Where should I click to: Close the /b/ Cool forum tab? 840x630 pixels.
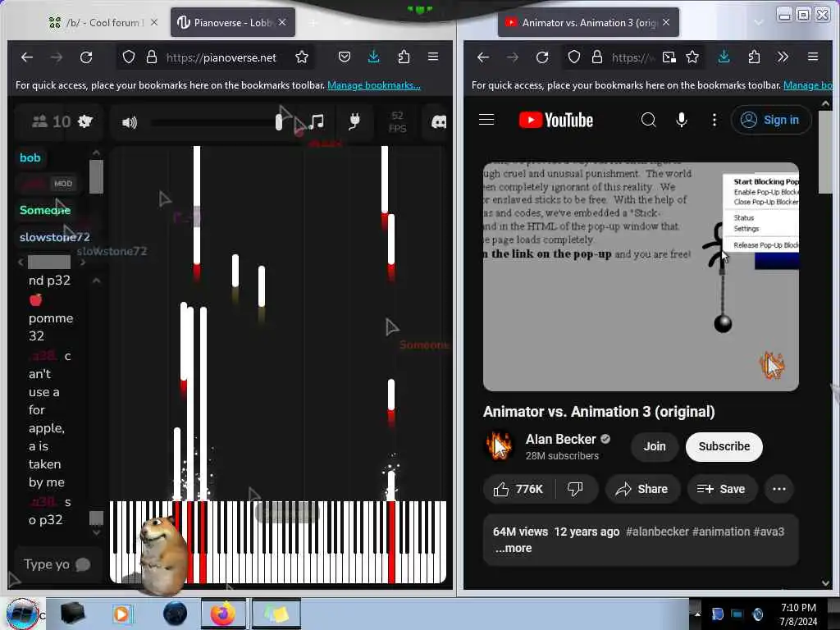point(154,22)
